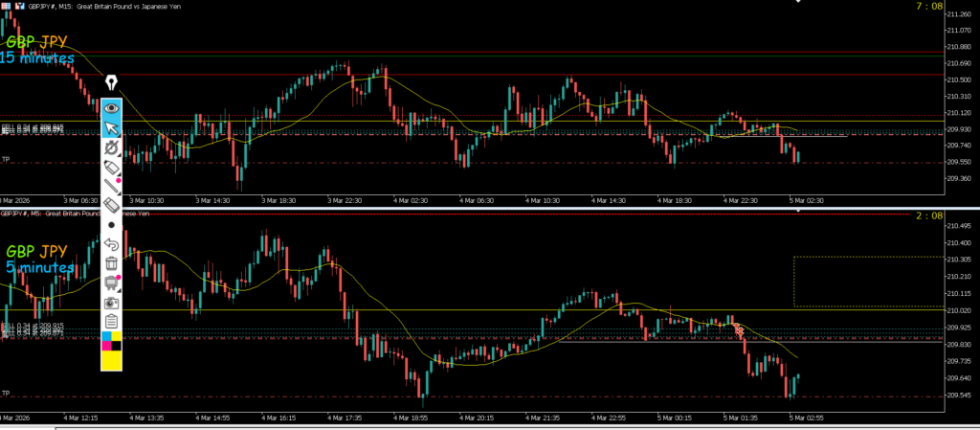Click the clipboard icon in the toolbar
Viewport: 980px width, 430px height.
point(112,321)
